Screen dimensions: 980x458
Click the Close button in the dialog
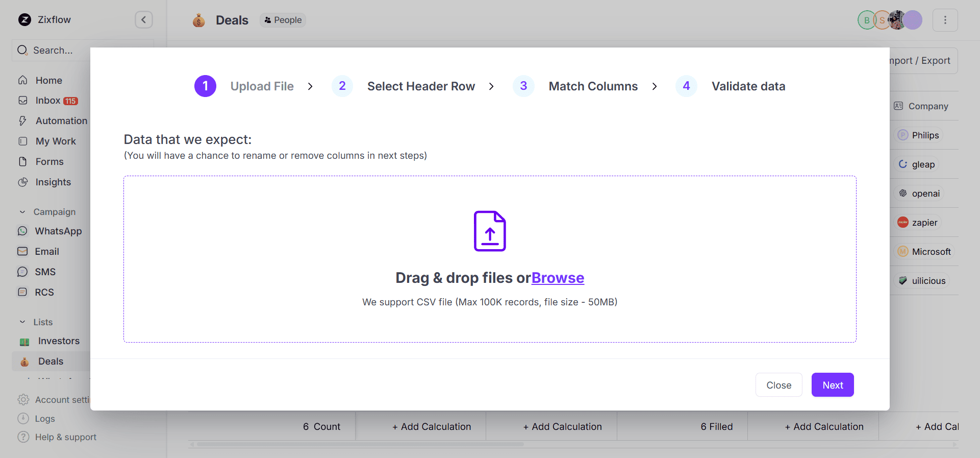tap(779, 385)
